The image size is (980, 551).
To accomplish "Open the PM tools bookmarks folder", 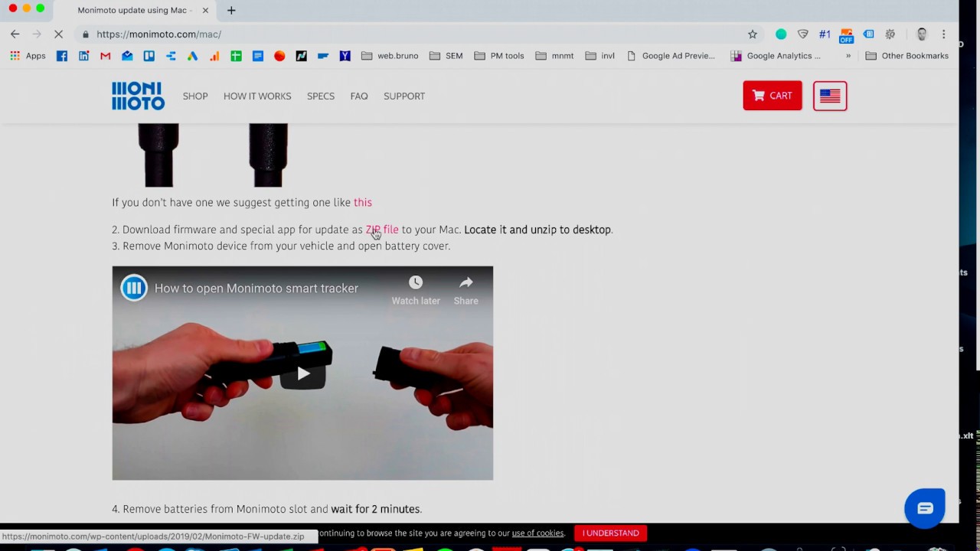I will [499, 56].
